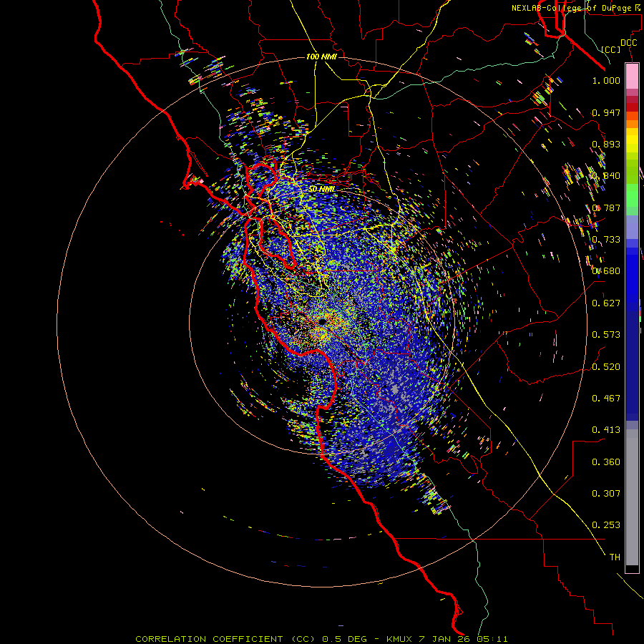Select the 0.467 scale value
Image resolution: width=644 pixels, height=644 pixels.
[606, 399]
